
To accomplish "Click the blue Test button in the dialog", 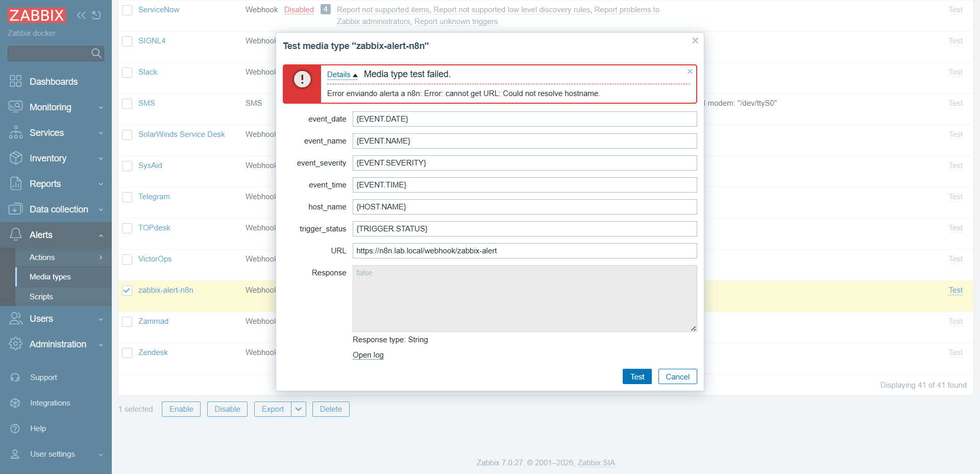I will point(637,376).
